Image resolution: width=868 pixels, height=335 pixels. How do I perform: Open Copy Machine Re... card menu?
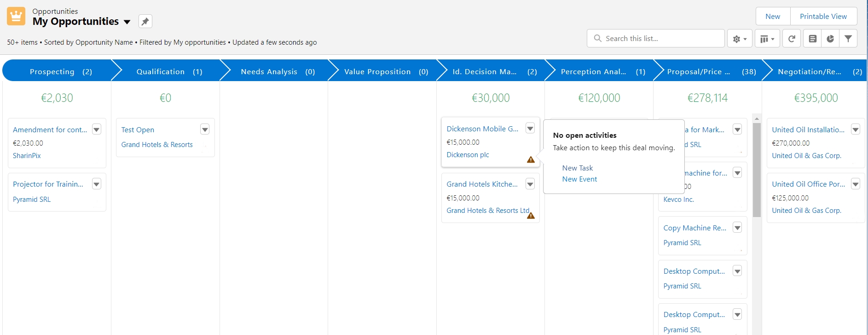coord(737,228)
